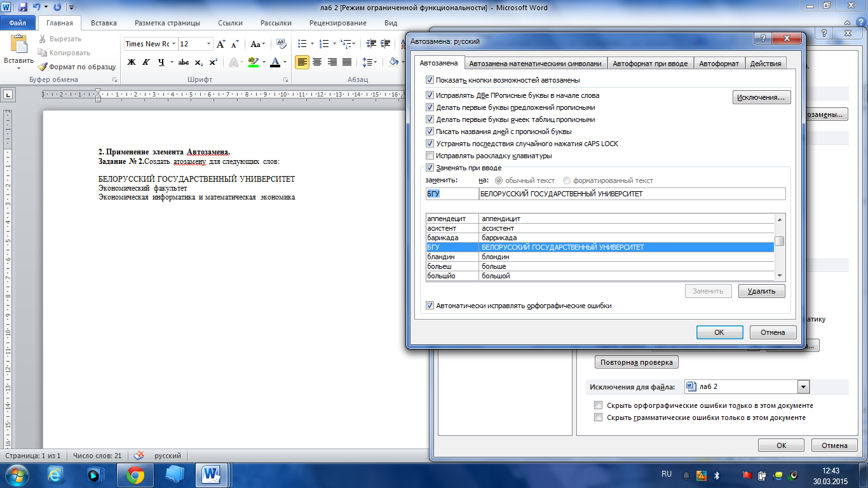Save the document via Quick Access toolbar
The width and height of the screenshot is (868, 488).
(23, 8)
